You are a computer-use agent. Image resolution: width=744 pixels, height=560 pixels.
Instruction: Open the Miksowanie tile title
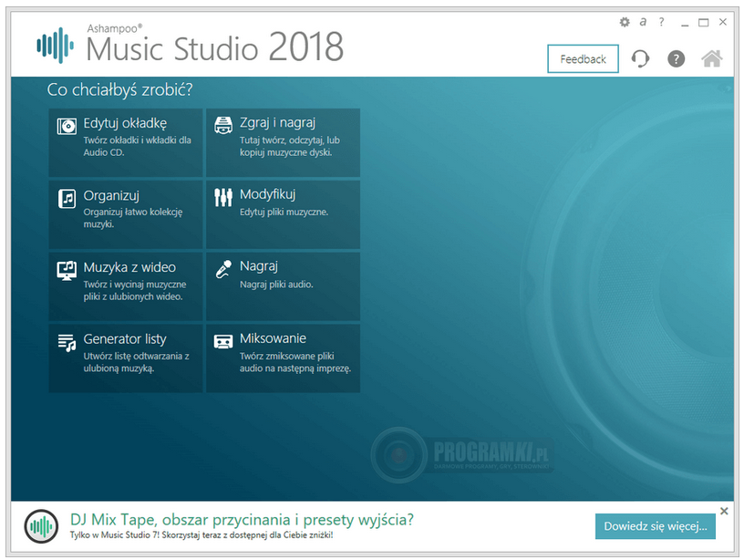click(273, 338)
